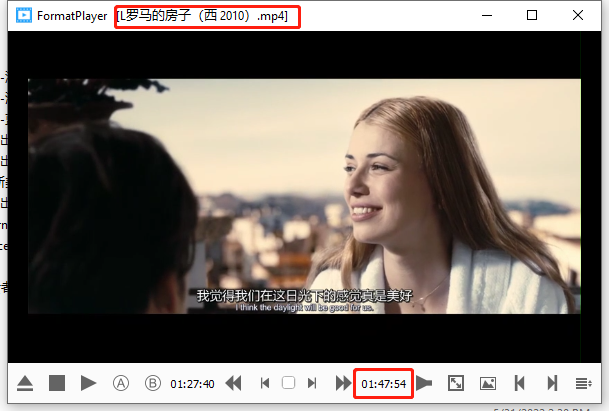
Task: Step forward one frame
Action: click(x=312, y=383)
